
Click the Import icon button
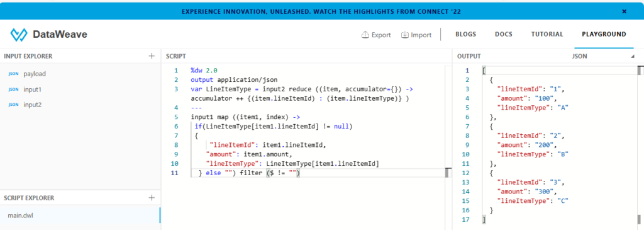click(405, 35)
